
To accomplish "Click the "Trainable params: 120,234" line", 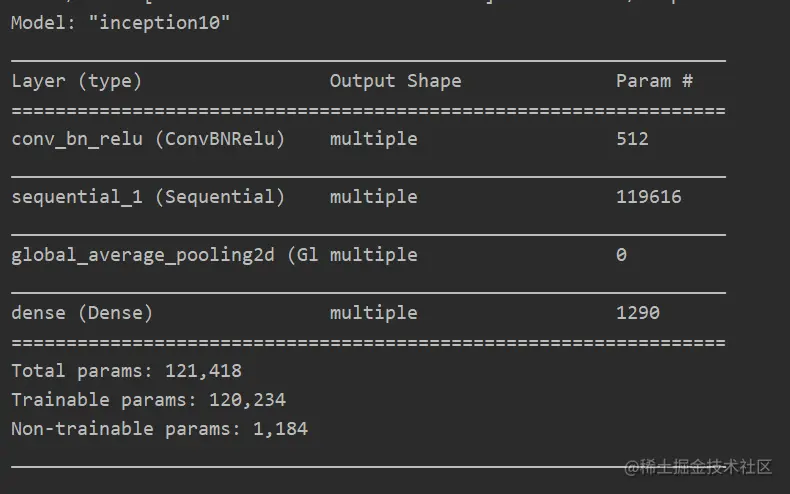I will (148, 400).
